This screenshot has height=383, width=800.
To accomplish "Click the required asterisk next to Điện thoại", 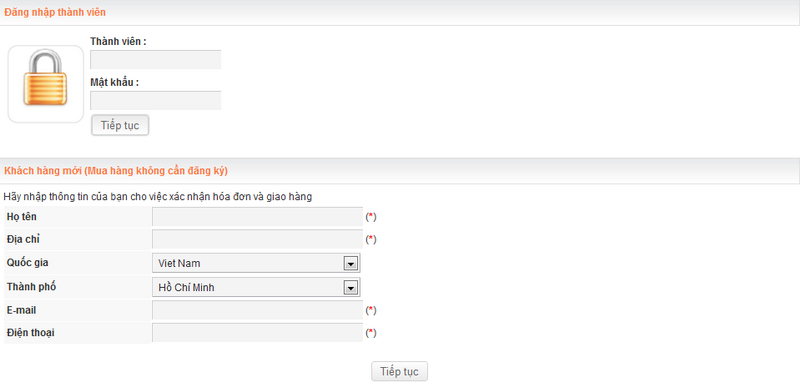I will pos(371,333).
